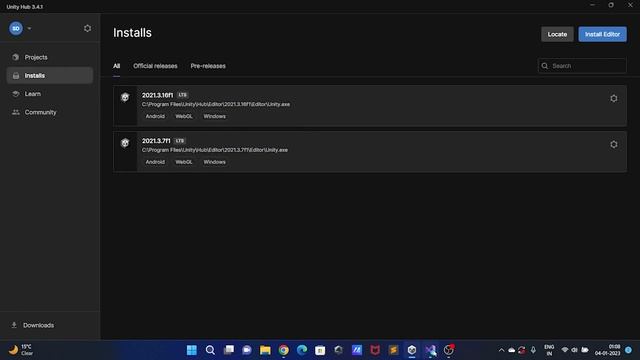Click Unity Hub taskbar icon
Image resolution: width=640 pixels, height=360 pixels.
(x=412, y=350)
